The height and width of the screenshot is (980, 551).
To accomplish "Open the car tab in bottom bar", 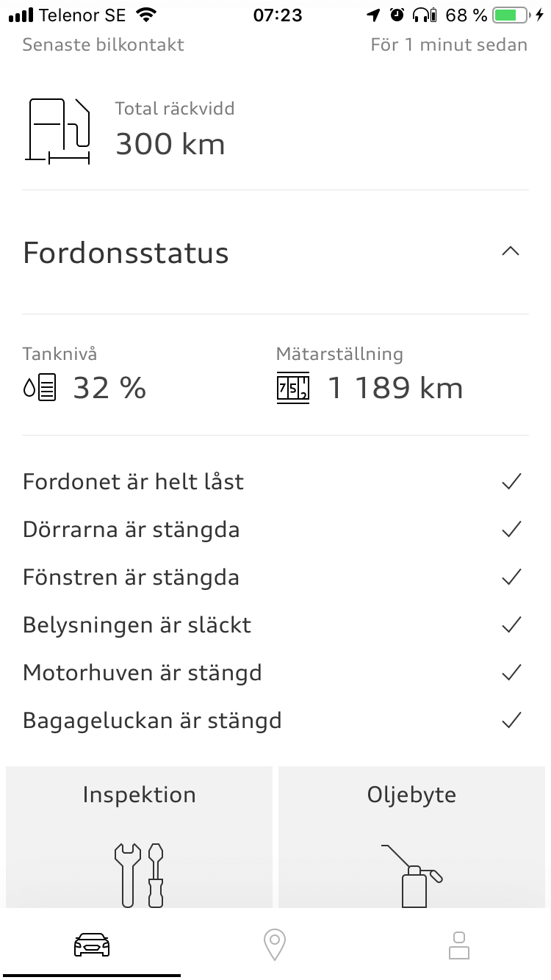I will [92, 945].
